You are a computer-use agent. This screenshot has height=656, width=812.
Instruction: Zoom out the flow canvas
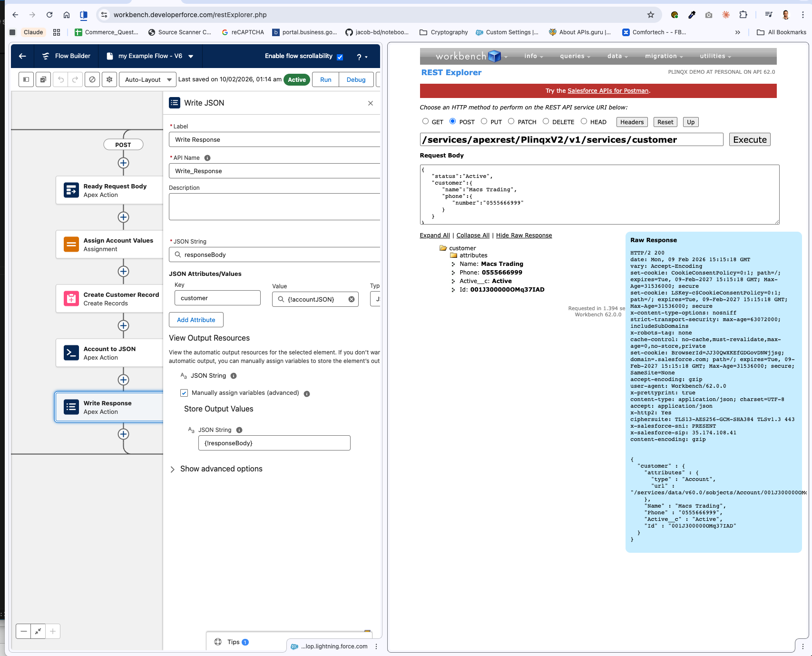coord(23,631)
